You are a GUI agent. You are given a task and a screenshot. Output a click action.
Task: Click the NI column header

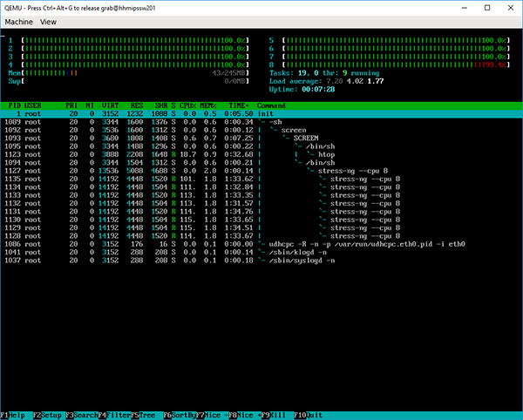click(90, 105)
